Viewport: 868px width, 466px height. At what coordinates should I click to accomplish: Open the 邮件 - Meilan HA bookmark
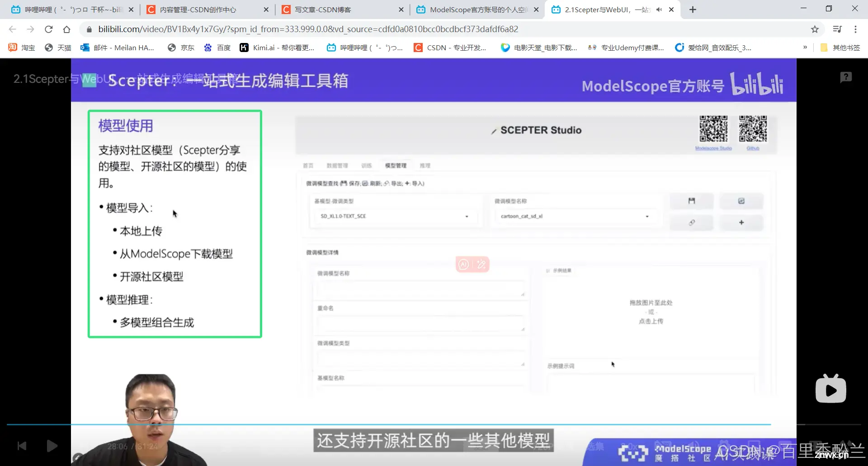[117, 48]
